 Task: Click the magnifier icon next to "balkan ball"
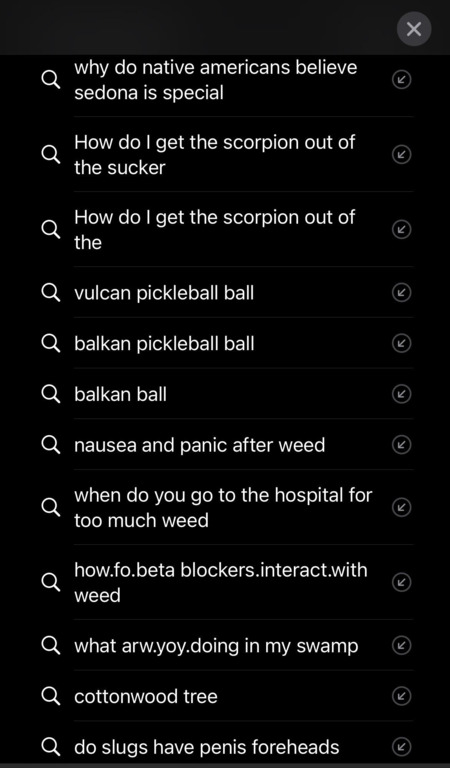coord(50,394)
